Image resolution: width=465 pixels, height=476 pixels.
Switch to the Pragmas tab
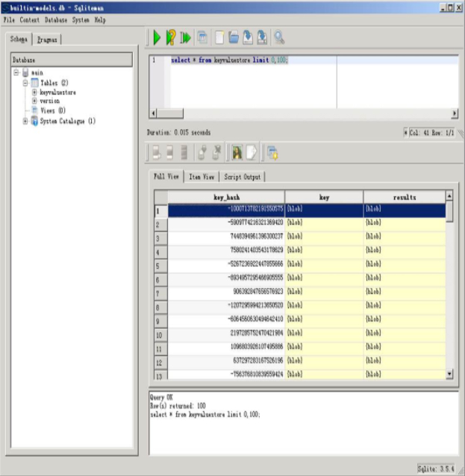tap(47, 40)
